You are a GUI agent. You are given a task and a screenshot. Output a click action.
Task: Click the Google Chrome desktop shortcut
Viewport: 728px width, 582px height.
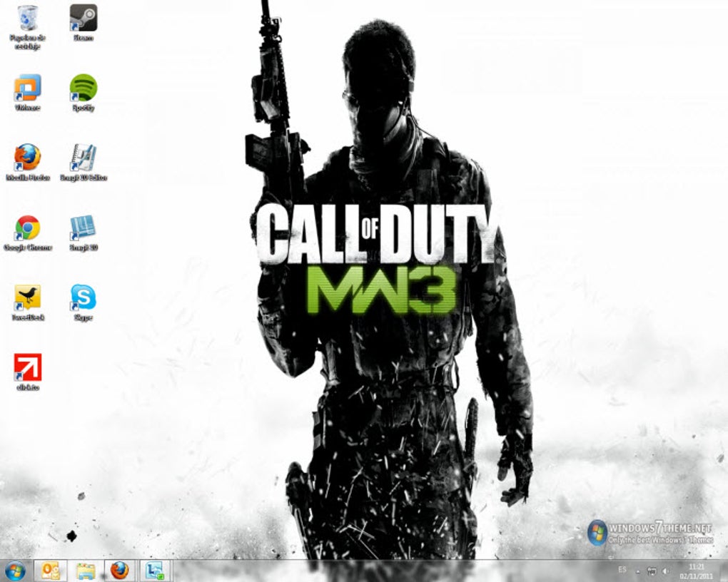point(28,228)
